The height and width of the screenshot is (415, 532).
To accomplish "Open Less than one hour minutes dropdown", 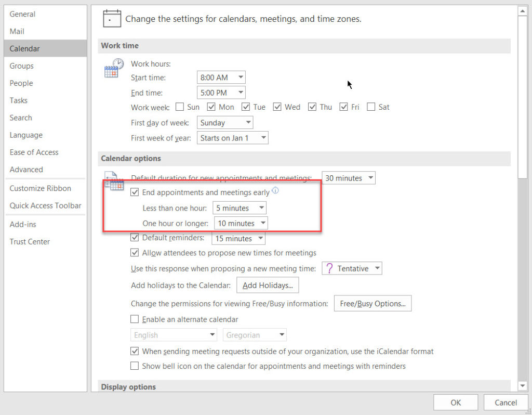I will click(x=240, y=208).
